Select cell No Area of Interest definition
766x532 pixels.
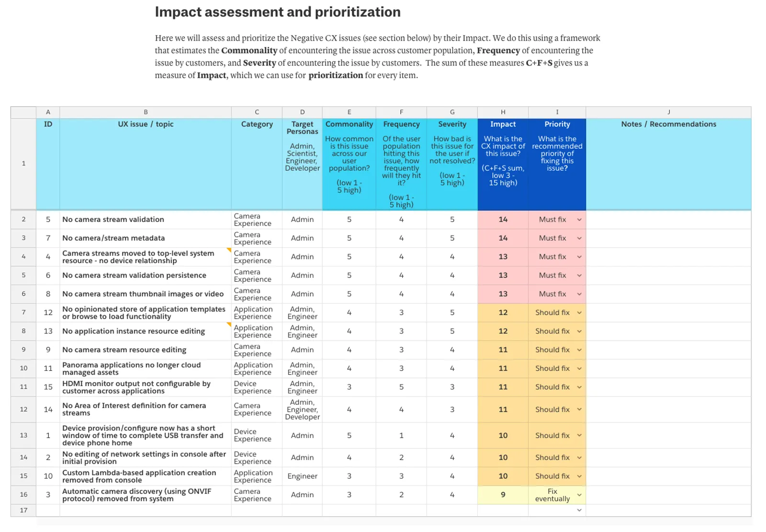click(146, 410)
